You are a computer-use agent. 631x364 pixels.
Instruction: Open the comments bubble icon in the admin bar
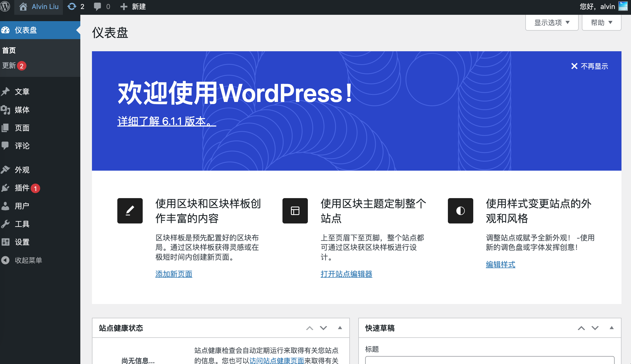click(97, 7)
